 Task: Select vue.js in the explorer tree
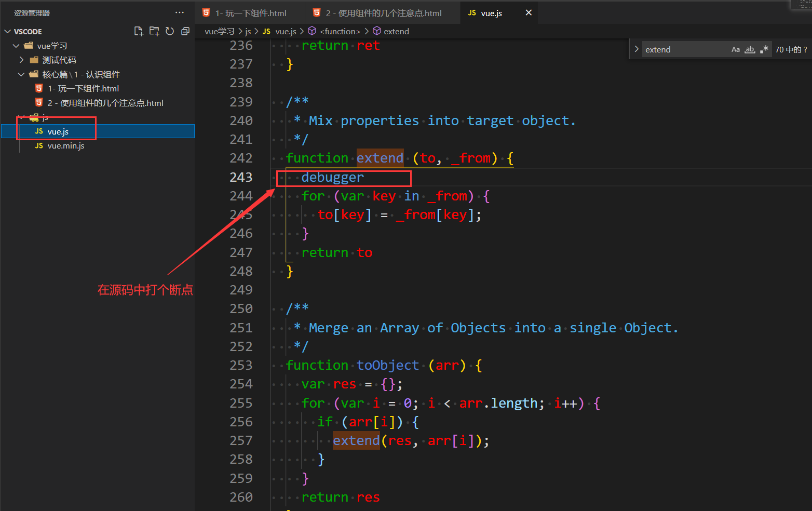click(x=98, y=131)
